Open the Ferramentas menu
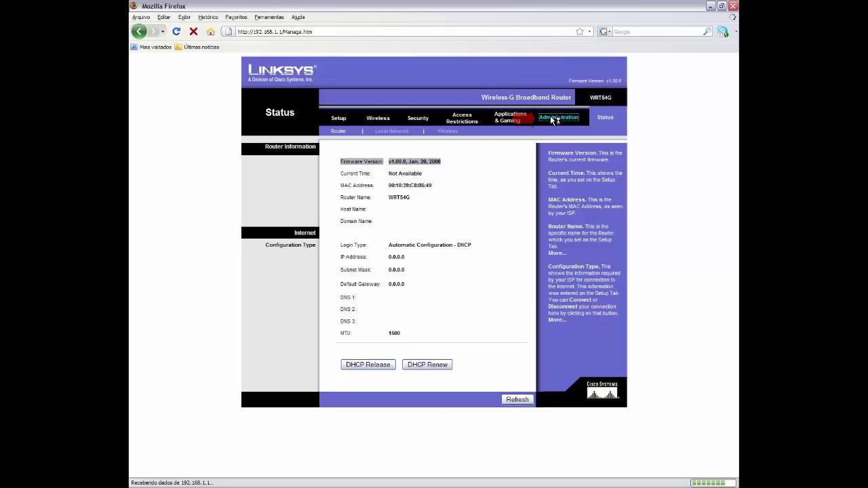Image resolution: width=868 pixels, height=488 pixels. [269, 17]
